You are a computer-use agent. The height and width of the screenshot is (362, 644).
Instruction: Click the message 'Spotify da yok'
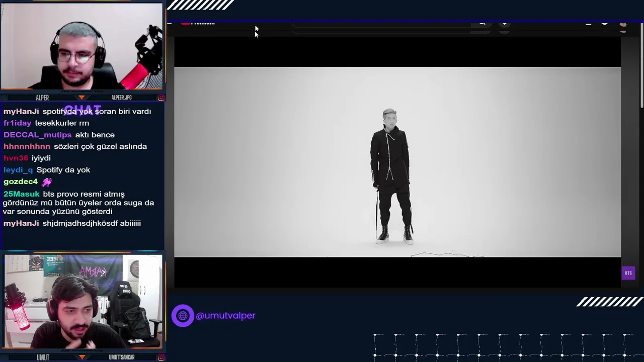coord(63,170)
